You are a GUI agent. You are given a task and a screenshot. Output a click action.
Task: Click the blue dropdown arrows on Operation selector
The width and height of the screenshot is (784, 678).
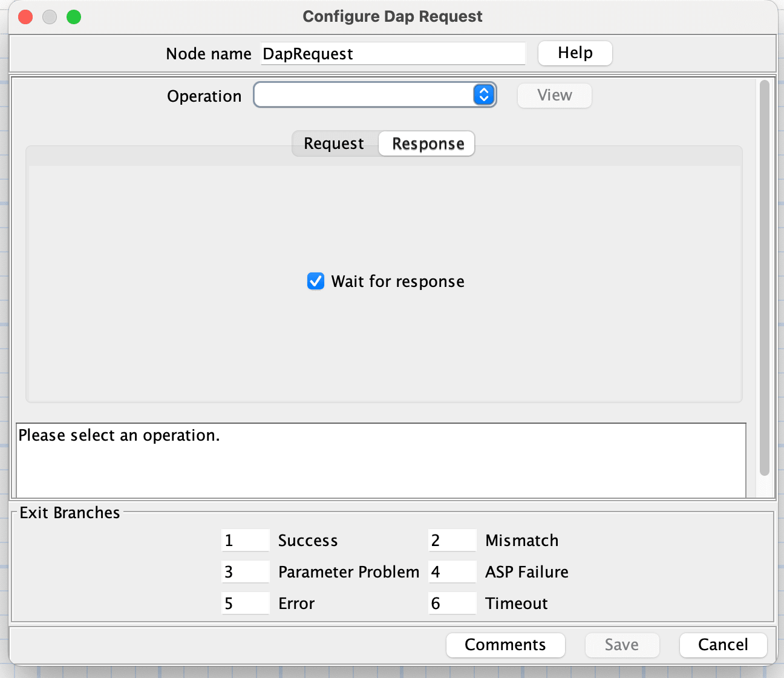(x=483, y=94)
